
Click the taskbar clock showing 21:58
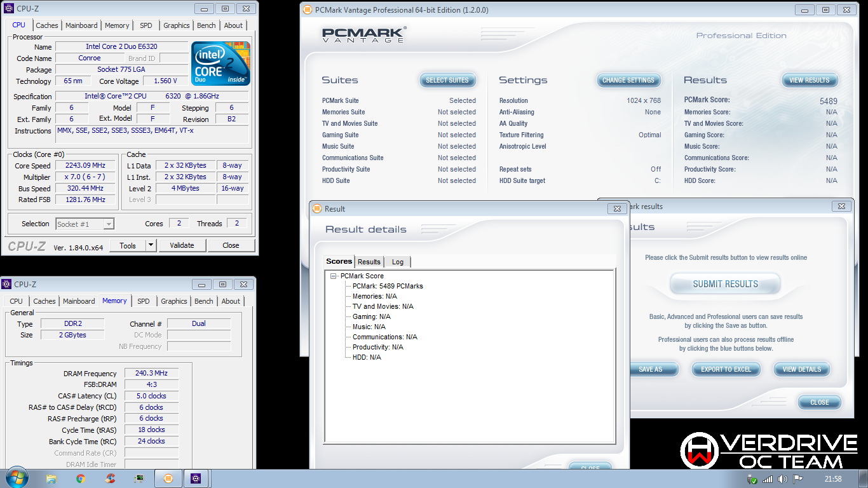pos(833,479)
